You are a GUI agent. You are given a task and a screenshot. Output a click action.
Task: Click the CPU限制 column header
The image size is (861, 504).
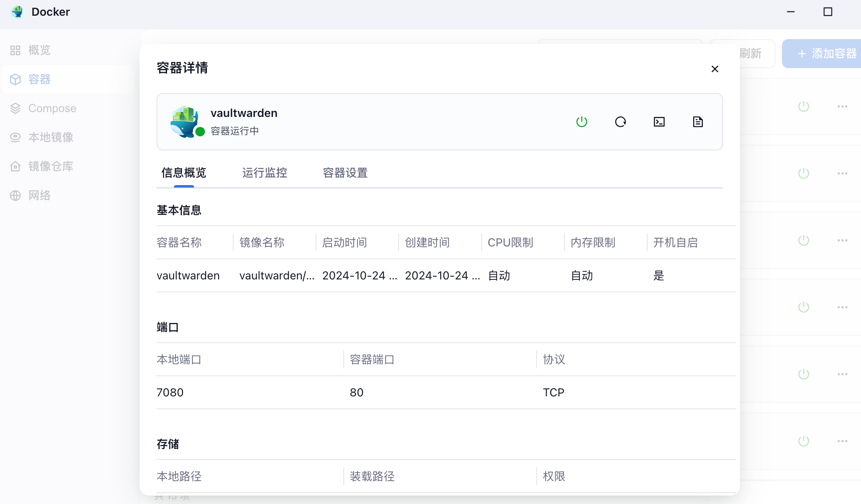point(510,243)
